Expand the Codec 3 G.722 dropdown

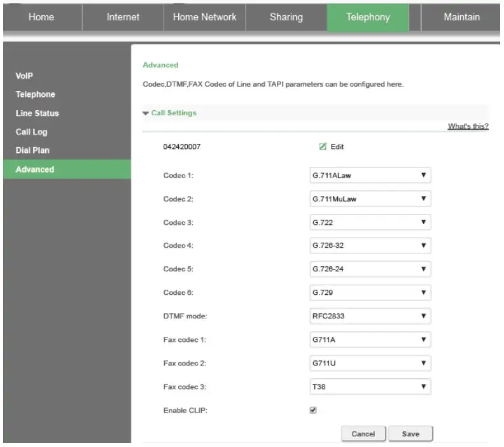pos(369,222)
